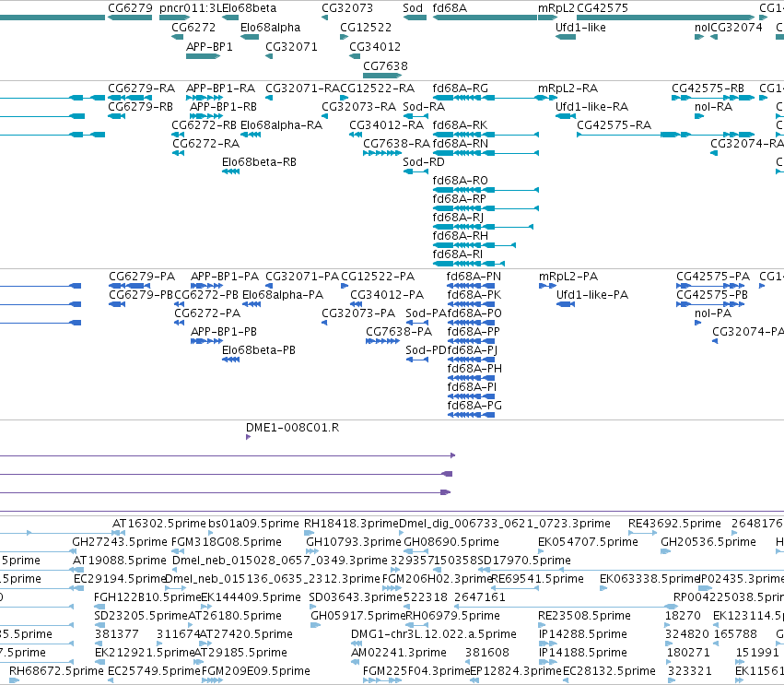Click the Elo68alpha-RA transcript label
Screen dimensions: 784x685
click(281, 125)
